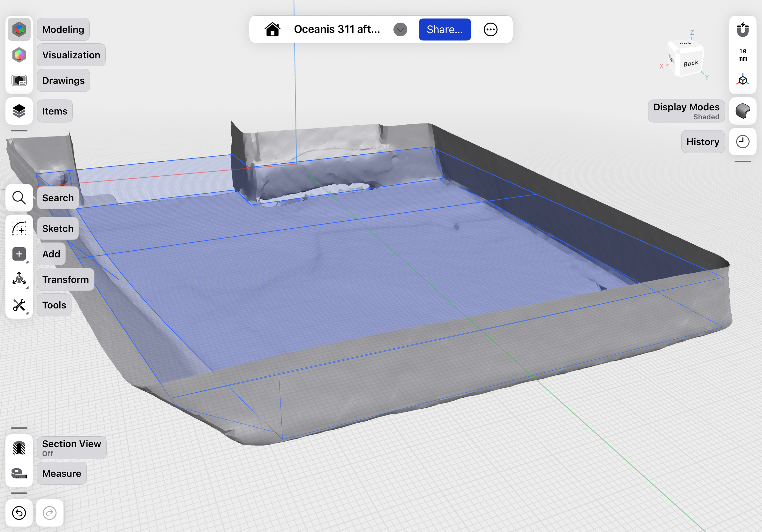Select the Visualization color icon

click(19, 55)
